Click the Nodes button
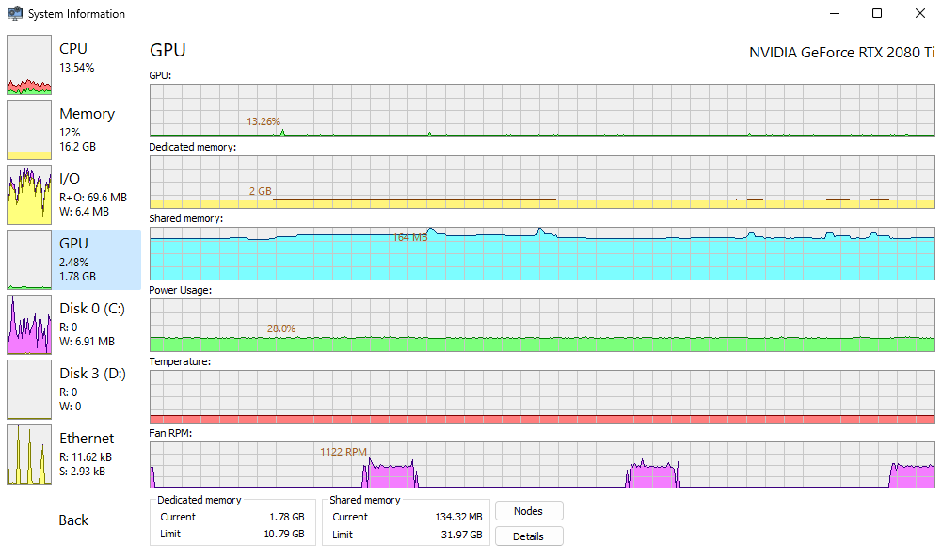The height and width of the screenshot is (560, 942). point(529,510)
